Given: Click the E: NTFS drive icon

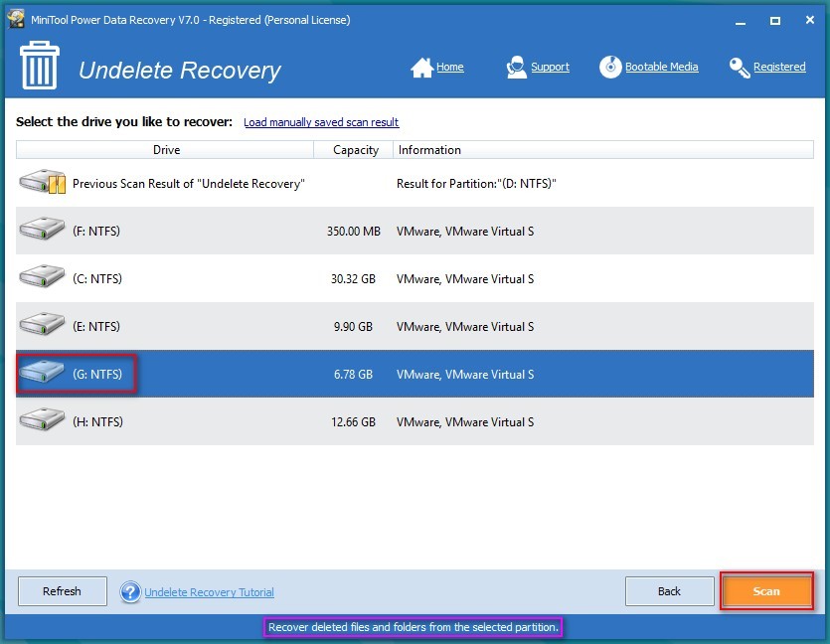Looking at the screenshot, I should click(42, 324).
